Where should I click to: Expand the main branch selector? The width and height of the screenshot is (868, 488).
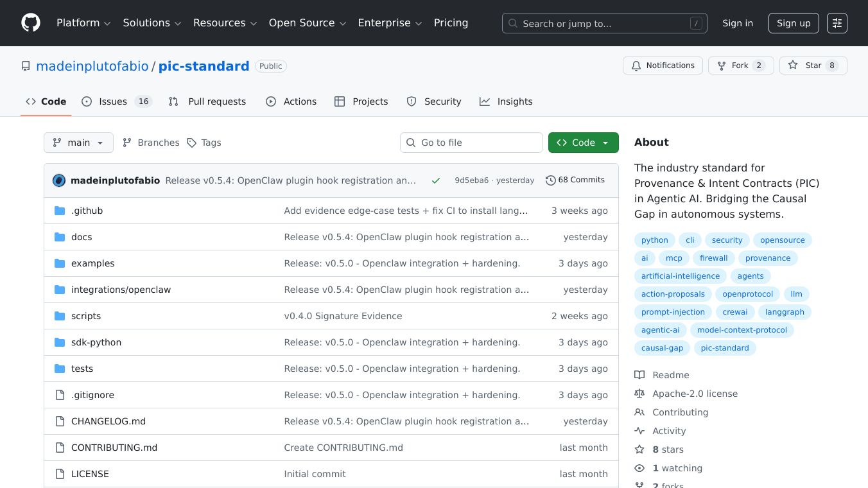tap(78, 143)
